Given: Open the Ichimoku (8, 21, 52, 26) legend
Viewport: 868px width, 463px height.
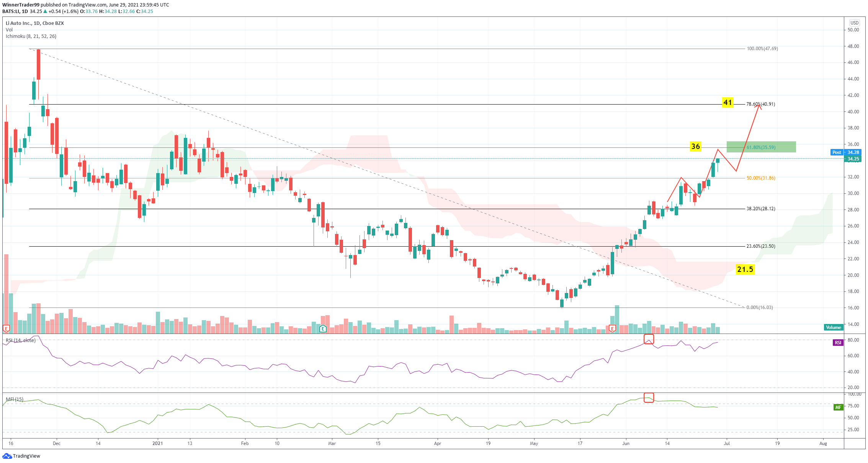Looking at the screenshot, I should click(31, 36).
